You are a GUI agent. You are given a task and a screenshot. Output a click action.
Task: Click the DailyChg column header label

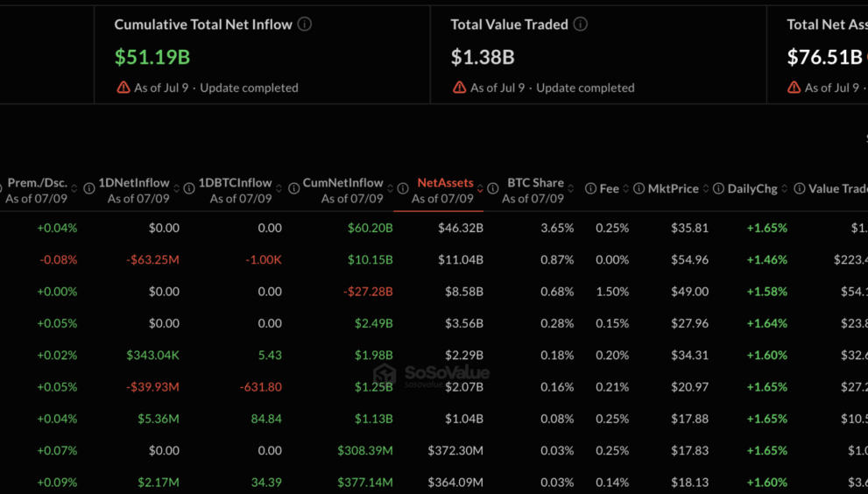[752, 189]
